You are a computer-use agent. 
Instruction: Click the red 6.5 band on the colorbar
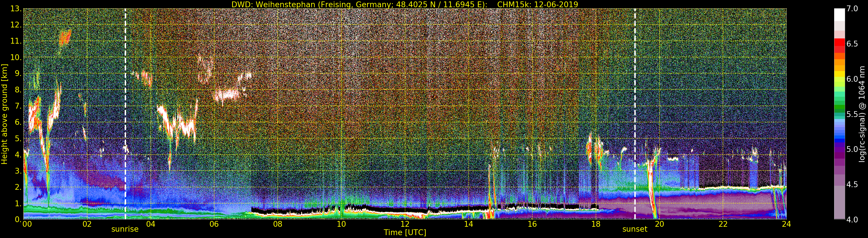point(839,44)
